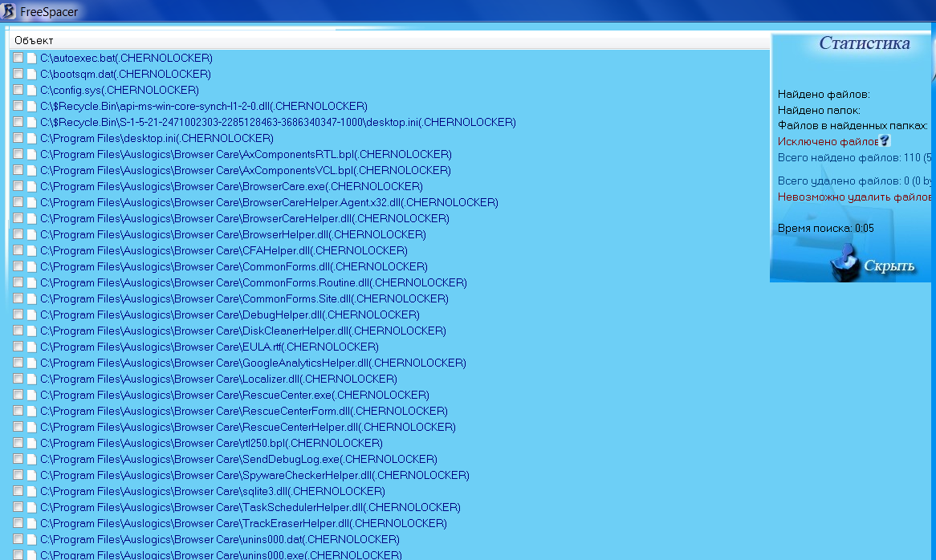Enable checkbox beside BrowserCare.exe

18,186
